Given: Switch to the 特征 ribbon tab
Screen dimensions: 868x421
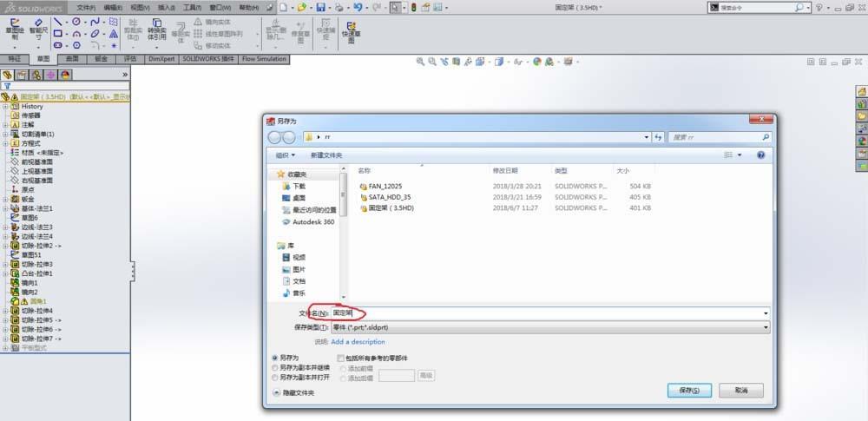Looking at the screenshot, I should coord(15,59).
